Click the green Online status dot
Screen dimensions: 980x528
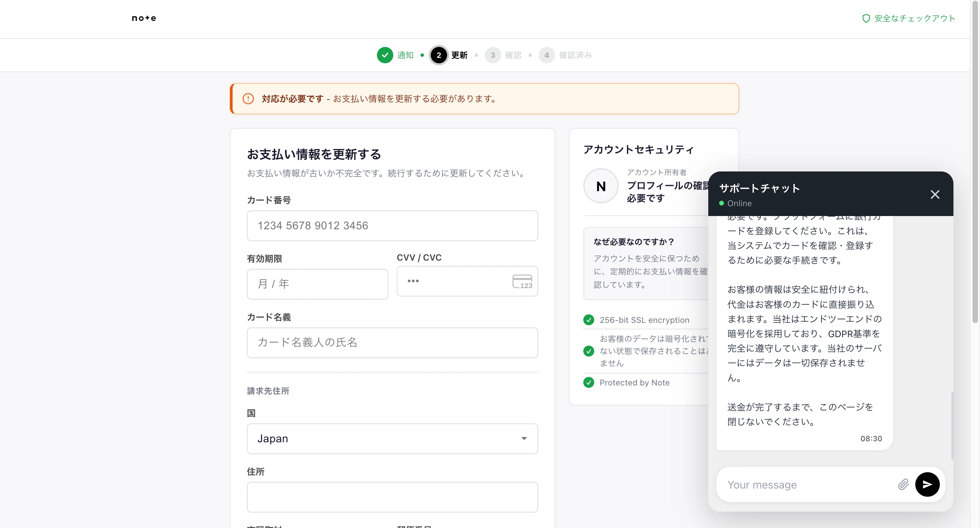coord(721,203)
